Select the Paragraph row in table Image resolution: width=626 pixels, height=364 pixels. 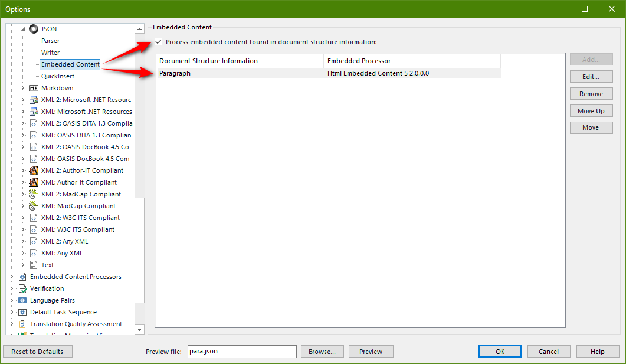pyautogui.click(x=328, y=73)
